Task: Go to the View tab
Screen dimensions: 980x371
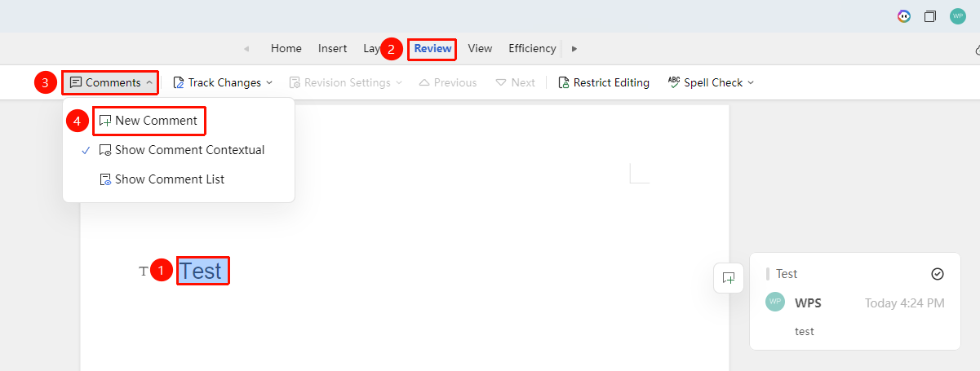Action: (x=480, y=48)
